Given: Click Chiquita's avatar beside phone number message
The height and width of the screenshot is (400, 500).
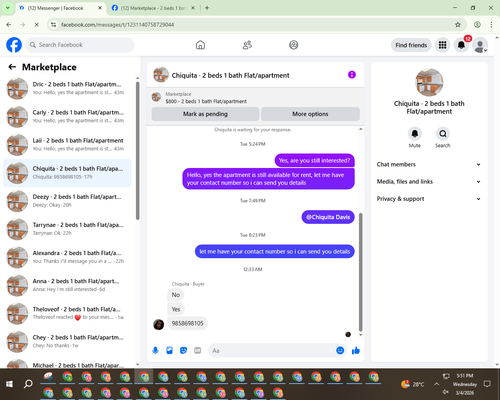Looking at the screenshot, I should point(158,324).
